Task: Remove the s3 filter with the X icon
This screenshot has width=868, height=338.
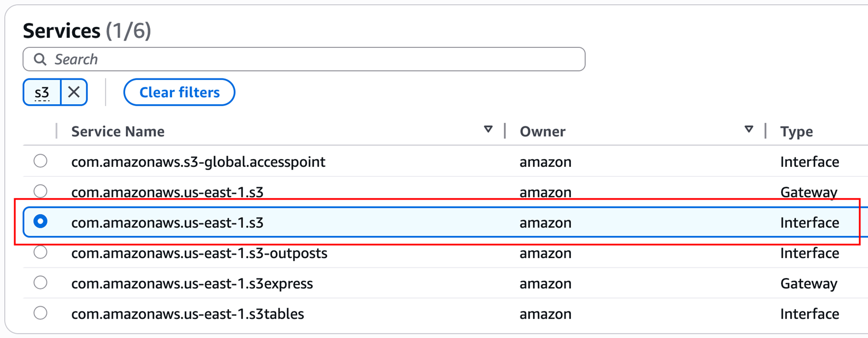Action: (74, 92)
